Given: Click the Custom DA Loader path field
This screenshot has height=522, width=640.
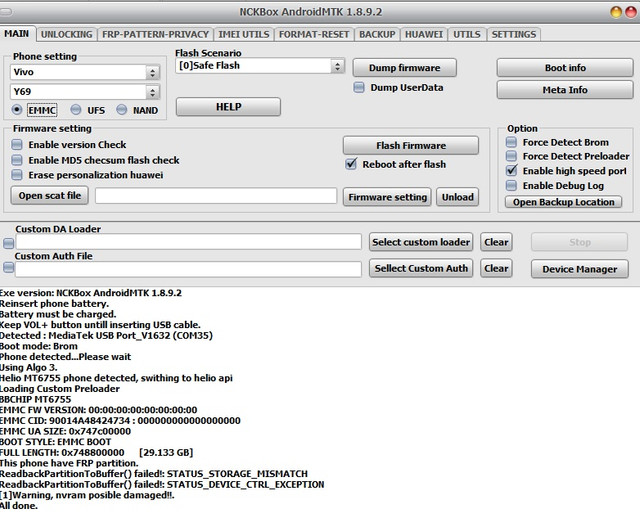Looking at the screenshot, I should coord(188,242).
